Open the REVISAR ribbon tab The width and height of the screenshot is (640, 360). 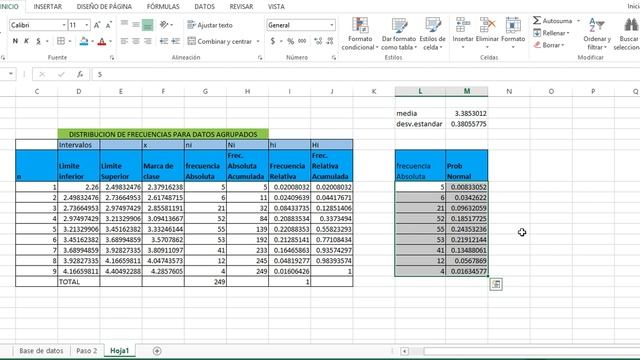pyautogui.click(x=241, y=7)
